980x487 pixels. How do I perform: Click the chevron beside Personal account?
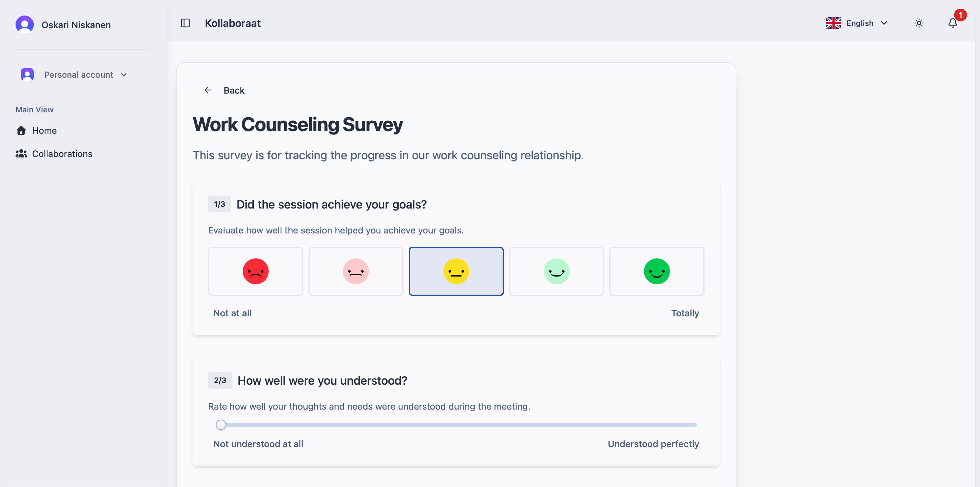click(124, 75)
